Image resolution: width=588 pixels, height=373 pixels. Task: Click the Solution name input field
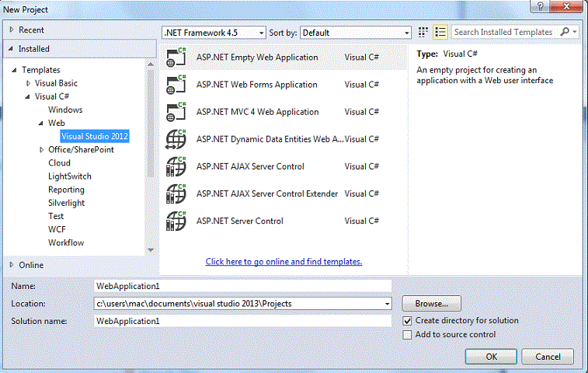[x=242, y=321]
